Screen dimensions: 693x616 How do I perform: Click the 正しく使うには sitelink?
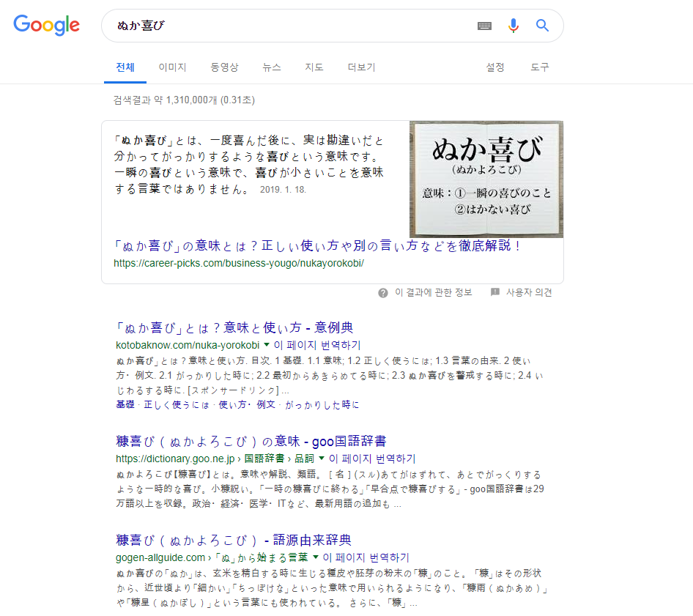(x=177, y=404)
